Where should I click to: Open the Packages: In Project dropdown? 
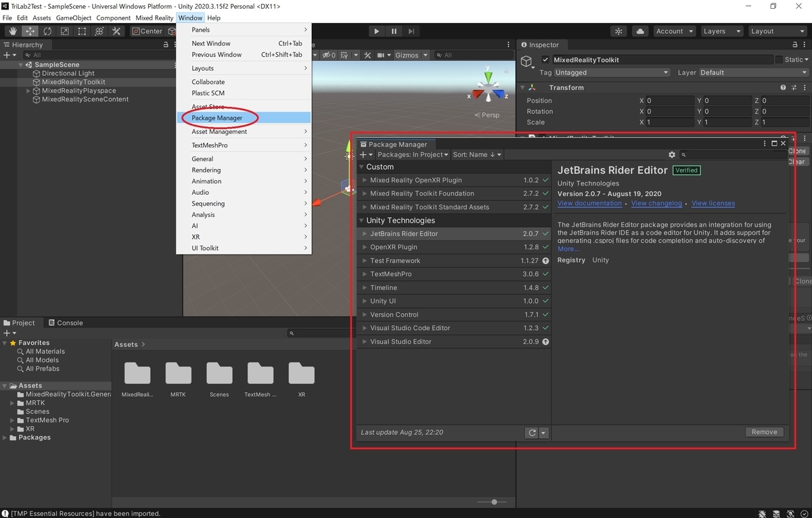click(413, 155)
